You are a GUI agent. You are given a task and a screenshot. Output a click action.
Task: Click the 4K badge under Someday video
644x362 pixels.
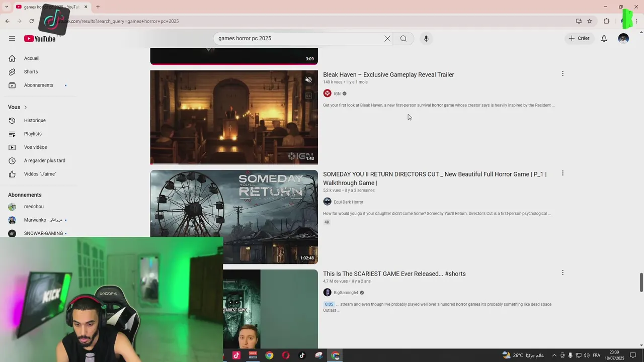327,222
